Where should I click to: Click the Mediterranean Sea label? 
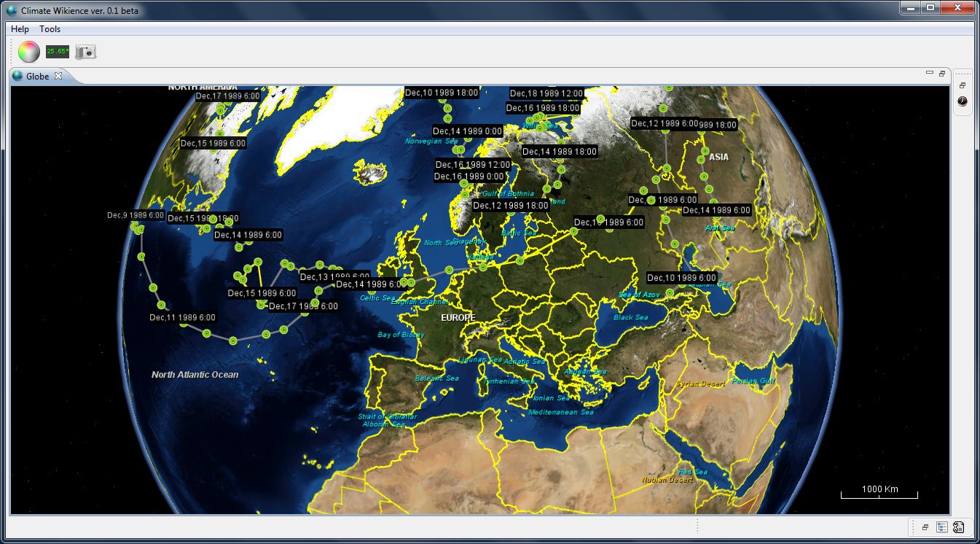pos(561,412)
